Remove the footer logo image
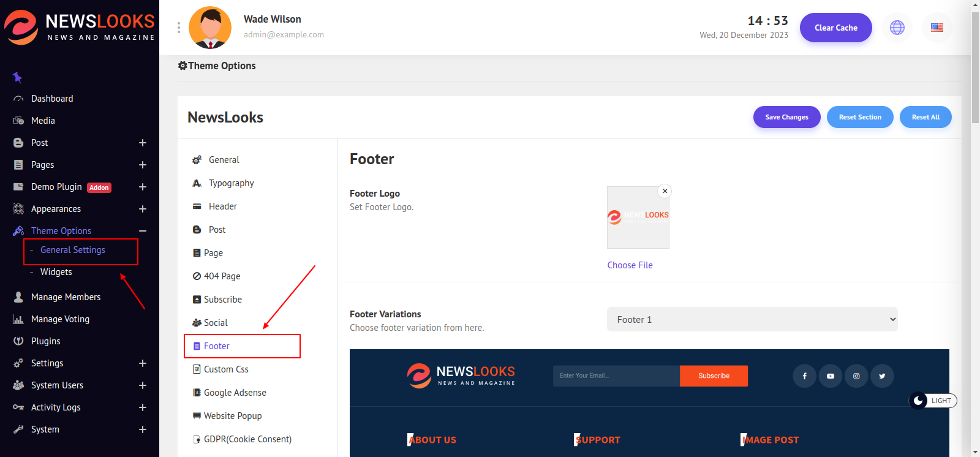This screenshot has height=457, width=980. [665, 191]
